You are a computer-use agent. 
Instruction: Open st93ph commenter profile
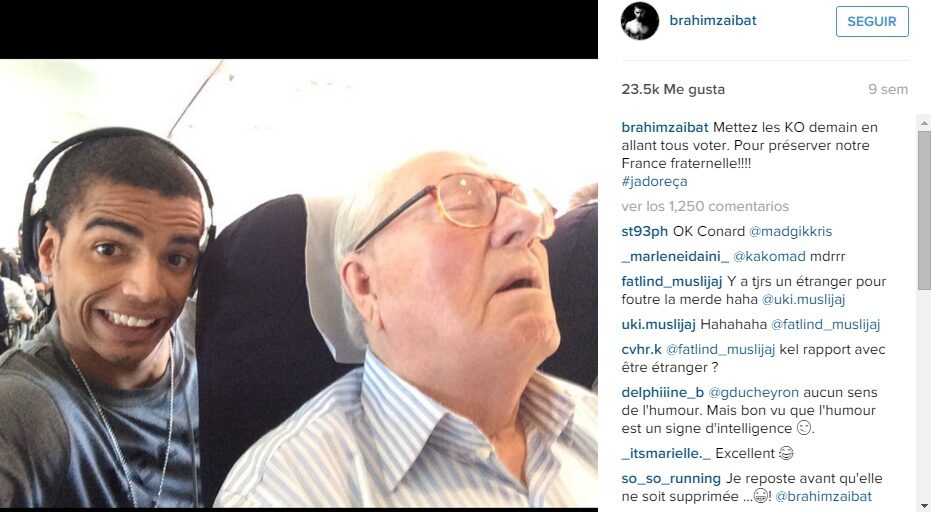pos(645,231)
